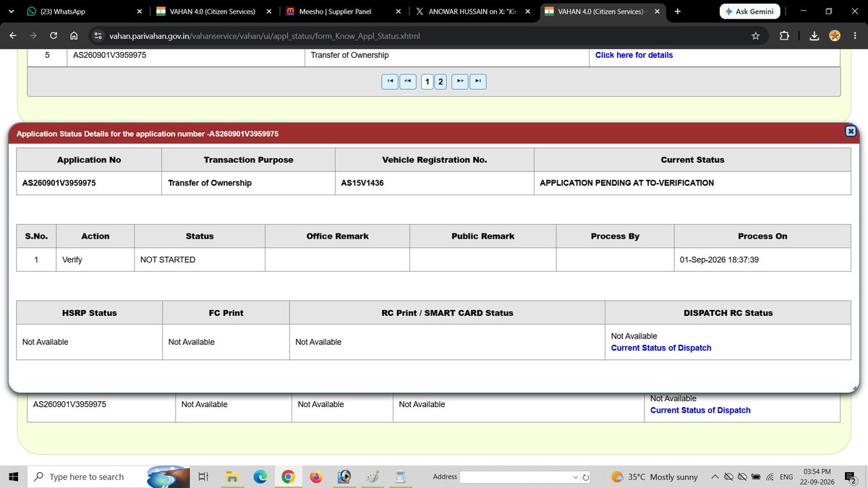Open the Windows Start menu

[13, 476]
